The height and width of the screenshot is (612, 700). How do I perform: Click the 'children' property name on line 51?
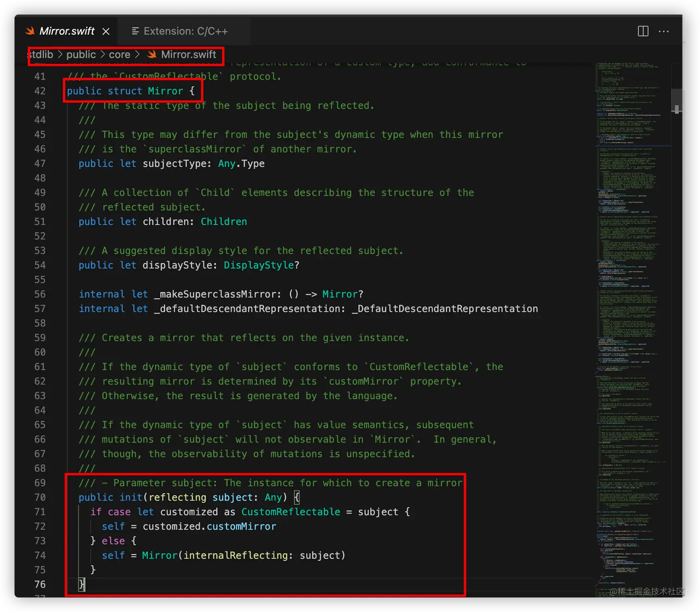pyautogui.click(x=166, y=221)
